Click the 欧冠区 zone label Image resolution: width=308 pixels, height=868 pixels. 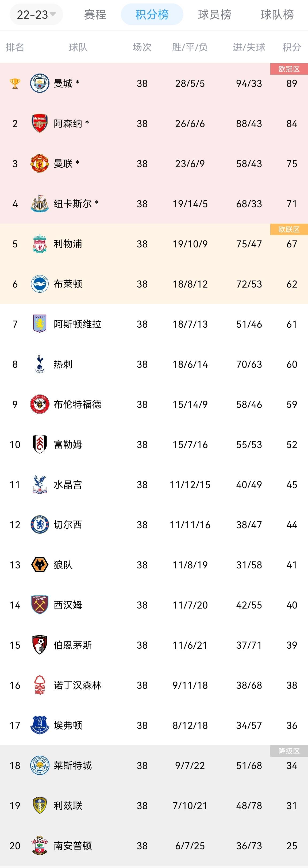289,69
